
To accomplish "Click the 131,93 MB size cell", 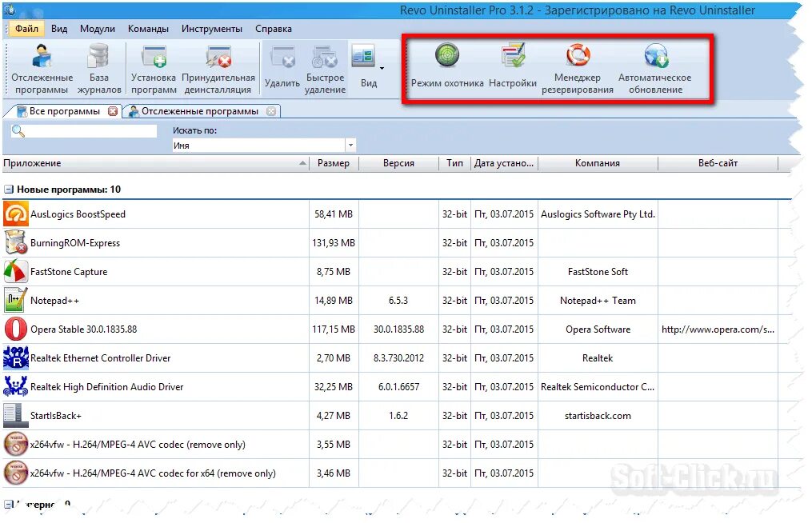I will click(x=334, y=243).
